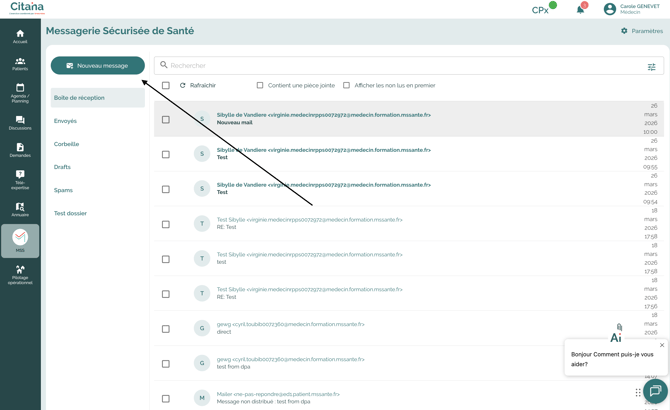Open Télé-expertise from the sidebar
This screenshot has width=670, height=410.
coord(20,178)
